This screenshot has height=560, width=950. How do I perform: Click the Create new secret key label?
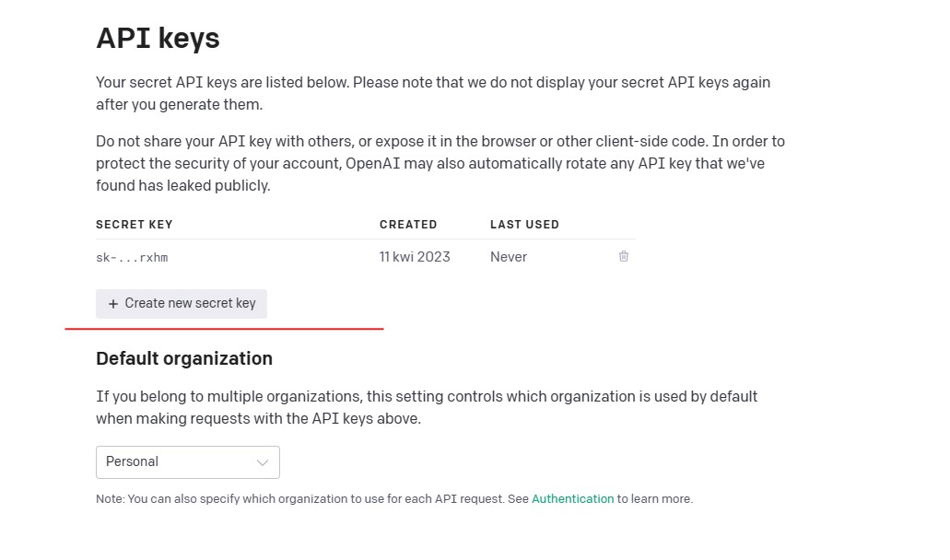(190, 303)
